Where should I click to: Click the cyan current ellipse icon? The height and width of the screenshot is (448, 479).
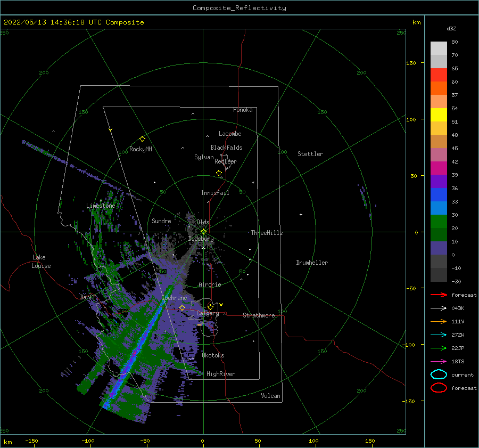(439, 374)
